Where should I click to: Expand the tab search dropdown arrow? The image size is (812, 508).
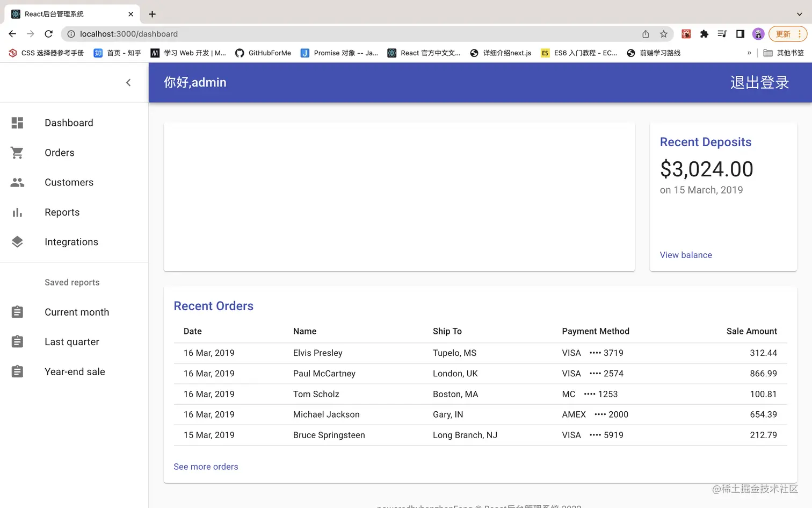(799, 14)
